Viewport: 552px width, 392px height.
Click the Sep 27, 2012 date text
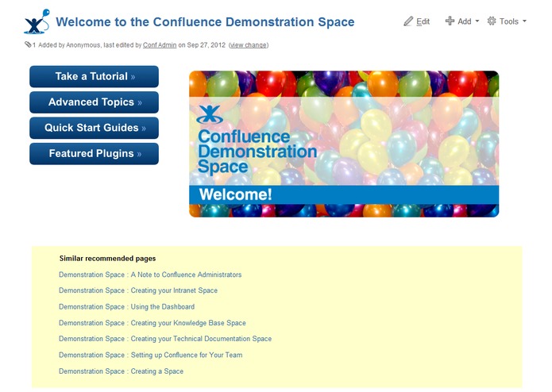(206, 45)
